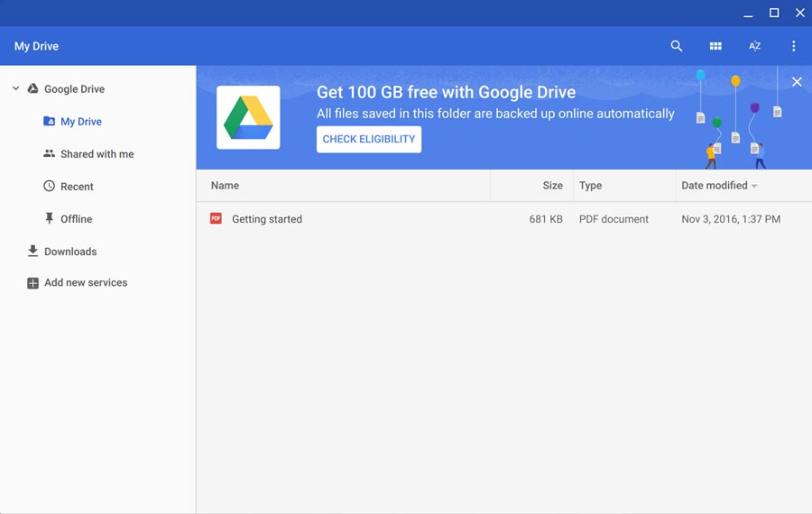The image size is (812, 514).
Task: Open Shared with me
Action: click(x=97, y=154)
